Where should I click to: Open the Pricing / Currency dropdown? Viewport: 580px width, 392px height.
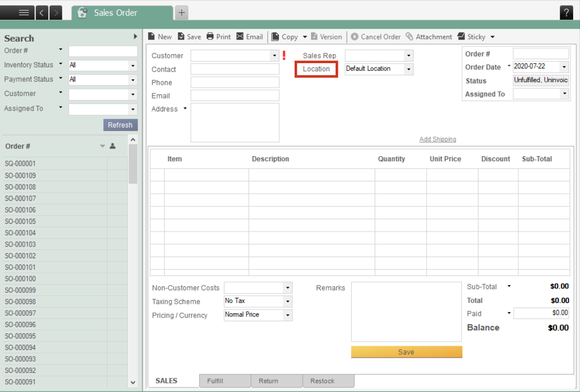(287, 315)
